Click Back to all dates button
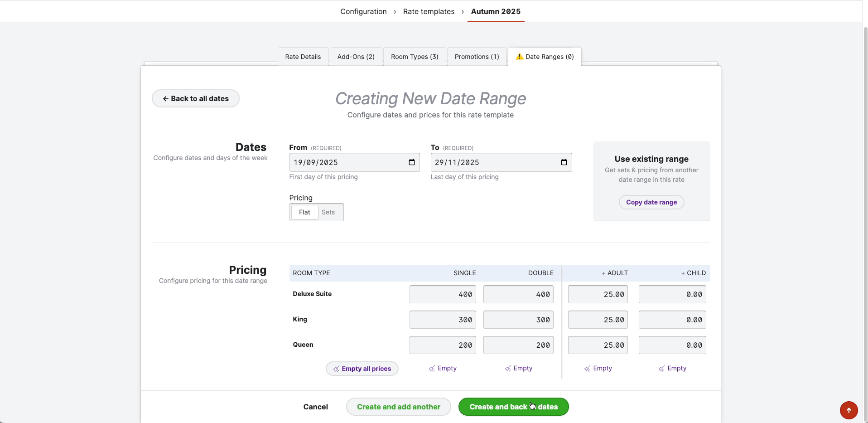The width and height of the screenshot is (868, 423). 195,98
